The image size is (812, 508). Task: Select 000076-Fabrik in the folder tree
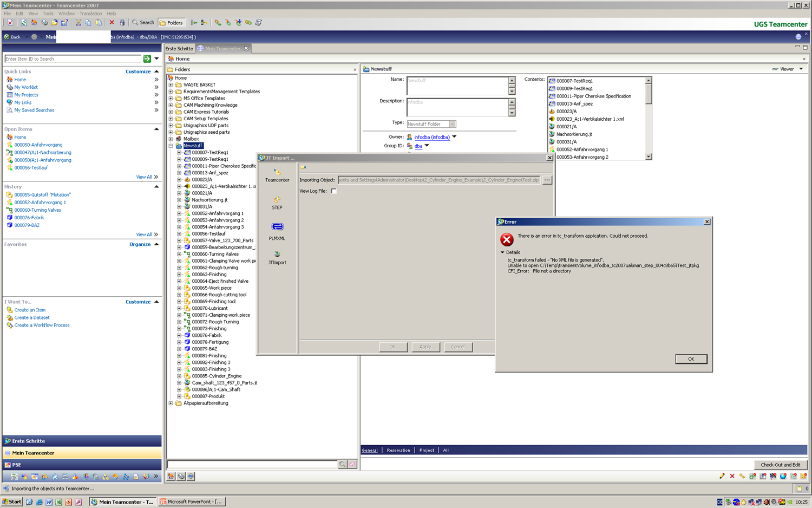pyautogui.click(x=207, y=336)
